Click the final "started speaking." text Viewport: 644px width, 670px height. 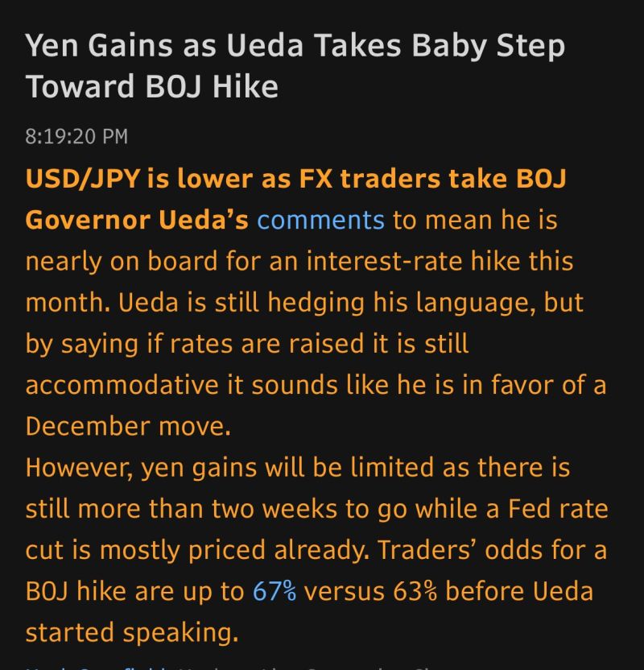pos(132,632)
